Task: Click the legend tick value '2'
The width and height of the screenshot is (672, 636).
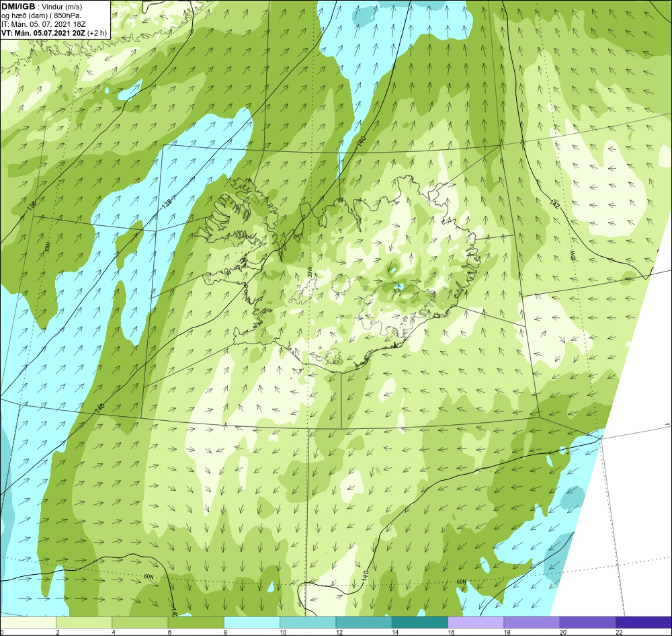Action: click(x=57, y=632)
